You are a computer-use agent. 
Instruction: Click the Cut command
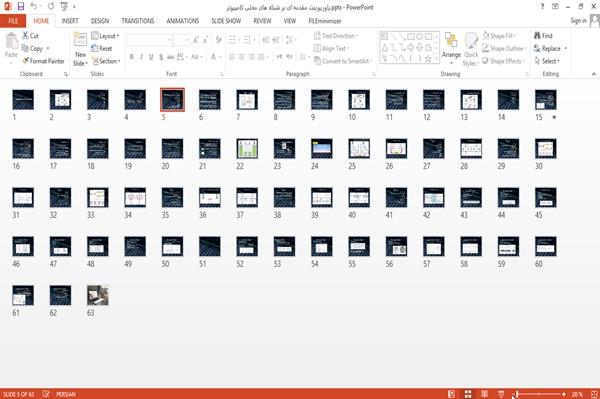tap(30, 36)
